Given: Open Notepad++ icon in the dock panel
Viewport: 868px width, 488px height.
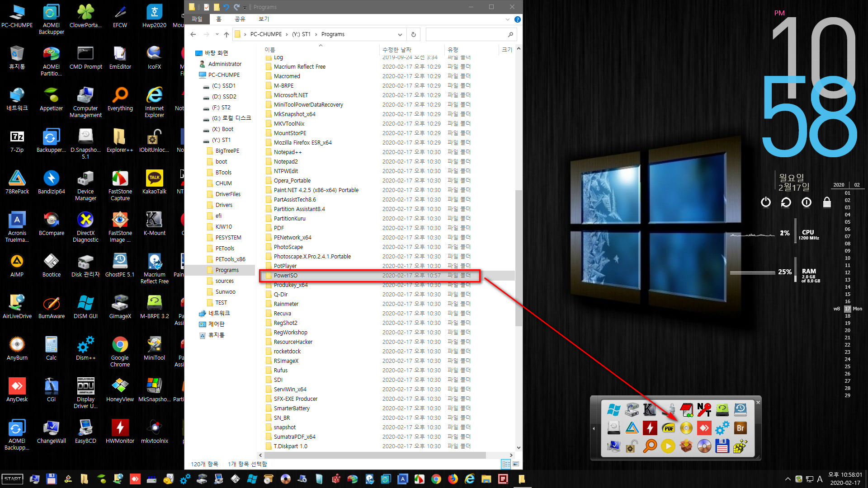Looking at the screenshot, I should point(686,410).
